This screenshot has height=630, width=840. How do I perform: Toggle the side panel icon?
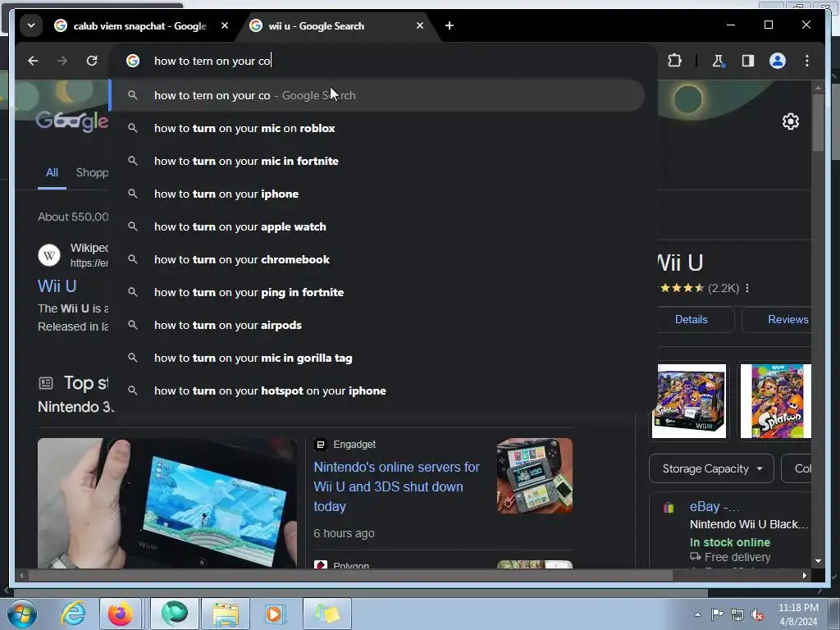[x=748, y=61]
